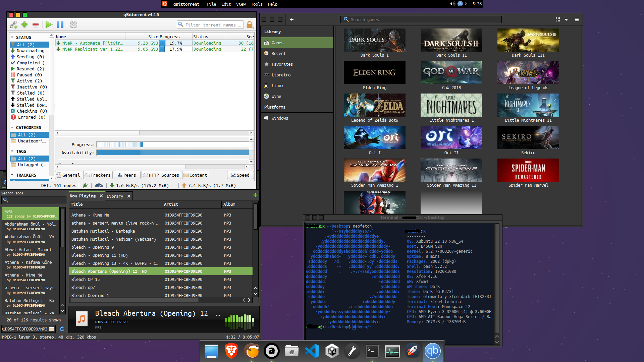Resume torrents with the green play icon

49,24
